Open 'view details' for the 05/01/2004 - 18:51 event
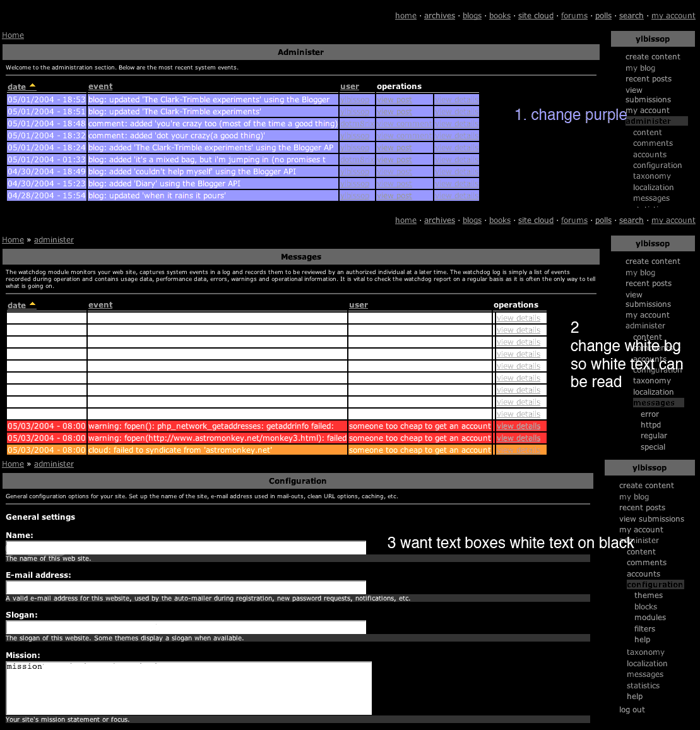Image resolution: width=700 pixels, height=730 pixels. pyautogui.click(x=456, y=112)
